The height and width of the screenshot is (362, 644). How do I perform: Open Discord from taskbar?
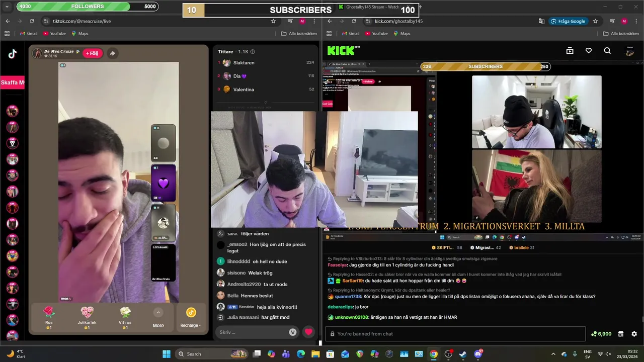click(x=478, y=354)
